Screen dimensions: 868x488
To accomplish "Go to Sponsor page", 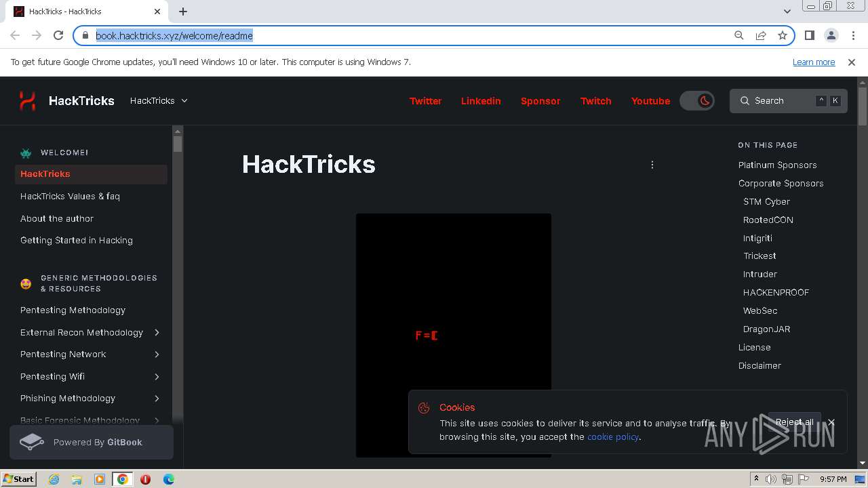I will tap(540, 101).
